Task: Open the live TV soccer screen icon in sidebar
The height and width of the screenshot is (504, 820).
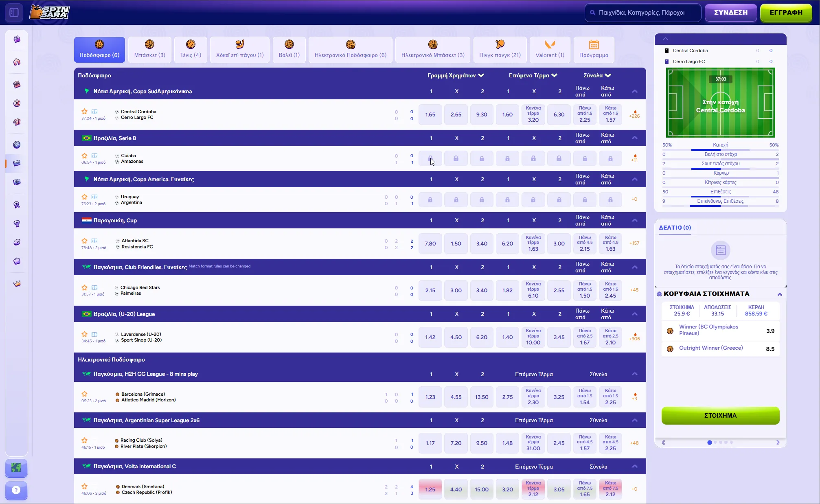Action: pyautogui.click(x=17, y=182)
